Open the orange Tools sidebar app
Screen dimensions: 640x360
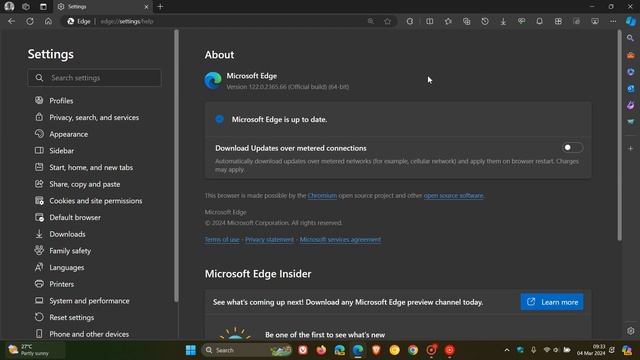coord(631,55)
